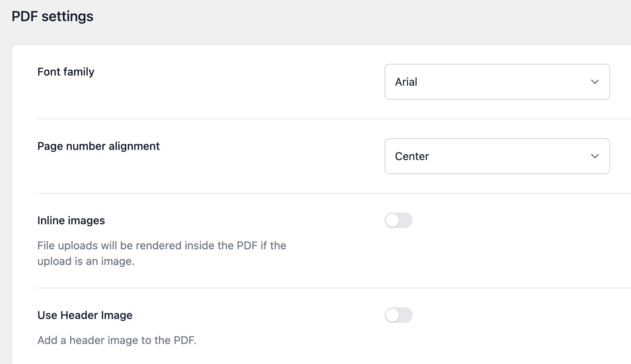Click the Inline images label
Image resolution: width=631 pixels, height=364 pixels.
point(71,220)
